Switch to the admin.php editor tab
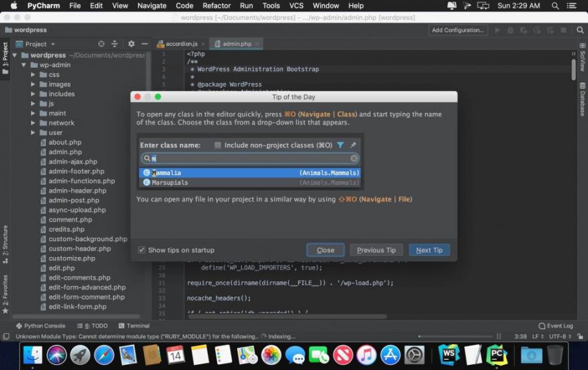Screen dimensions: 588x370 (x=236, y=44)
